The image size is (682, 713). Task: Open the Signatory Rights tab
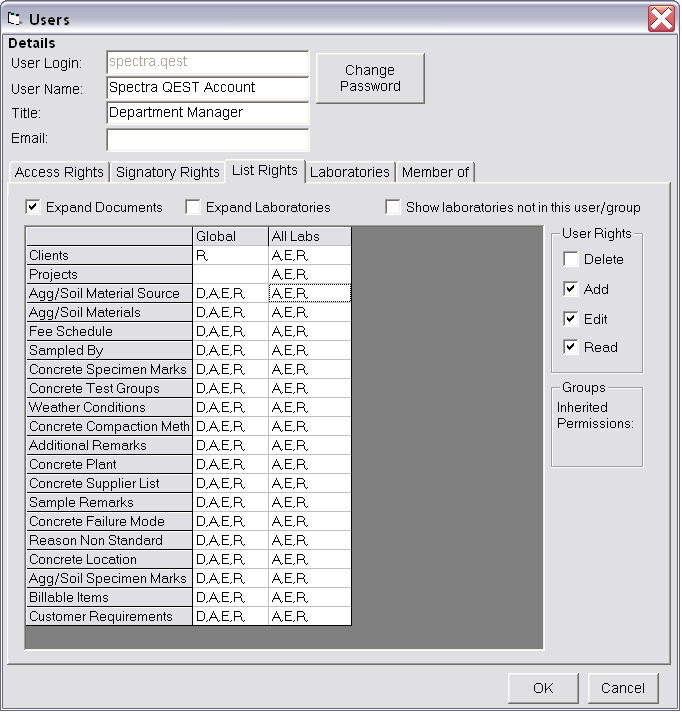167,172
